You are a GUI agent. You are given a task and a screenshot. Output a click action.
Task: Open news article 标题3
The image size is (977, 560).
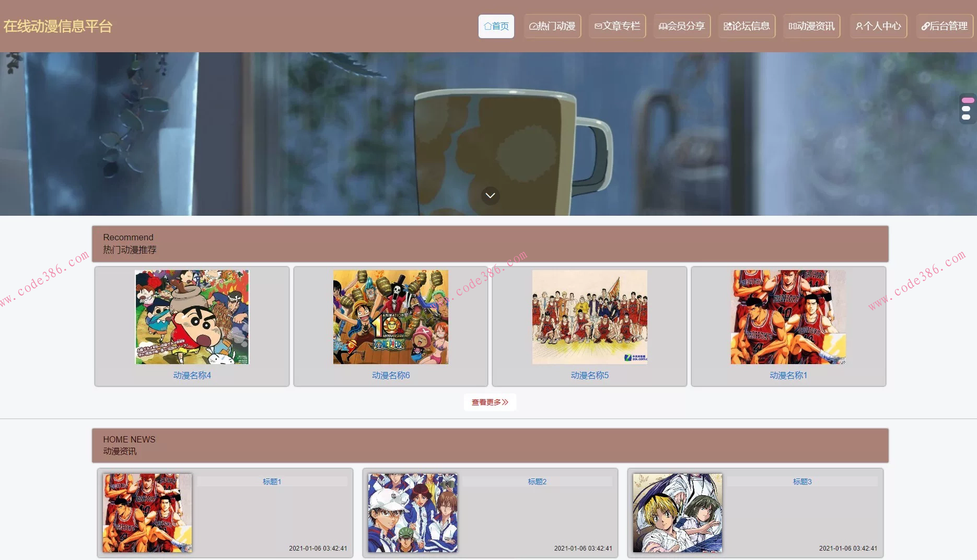pyautogui.click(x=802, y=482)
